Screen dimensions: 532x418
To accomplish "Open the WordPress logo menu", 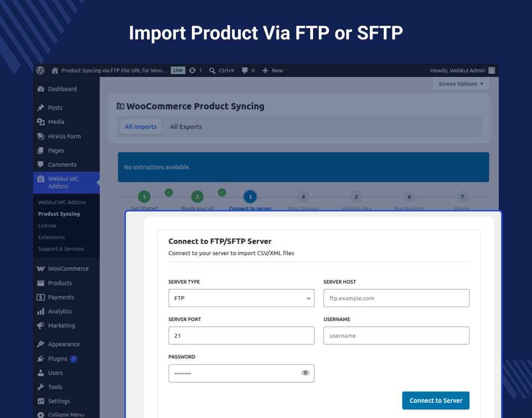I will point(40,70).
